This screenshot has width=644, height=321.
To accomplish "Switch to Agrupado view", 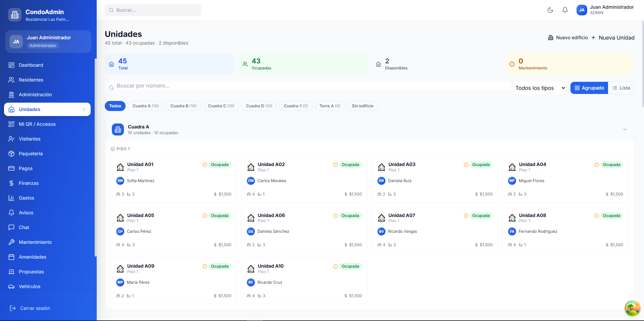I will 589,88.
